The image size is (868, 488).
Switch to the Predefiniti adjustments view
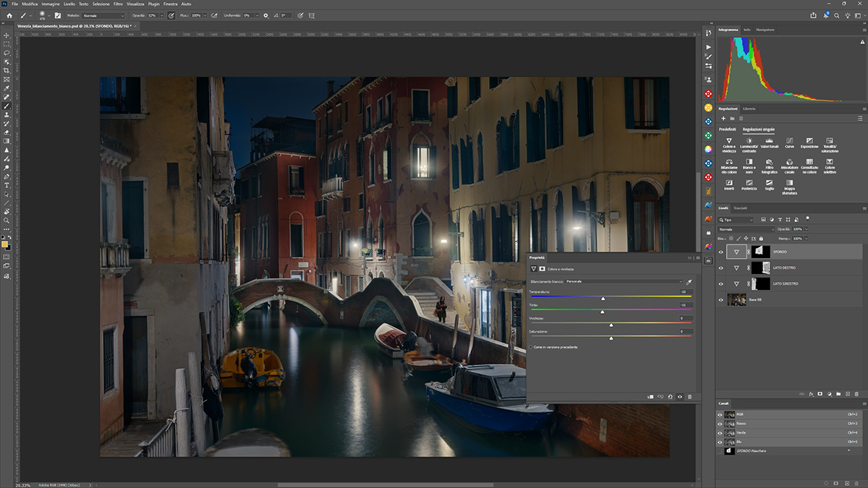[x=727, y=129]
